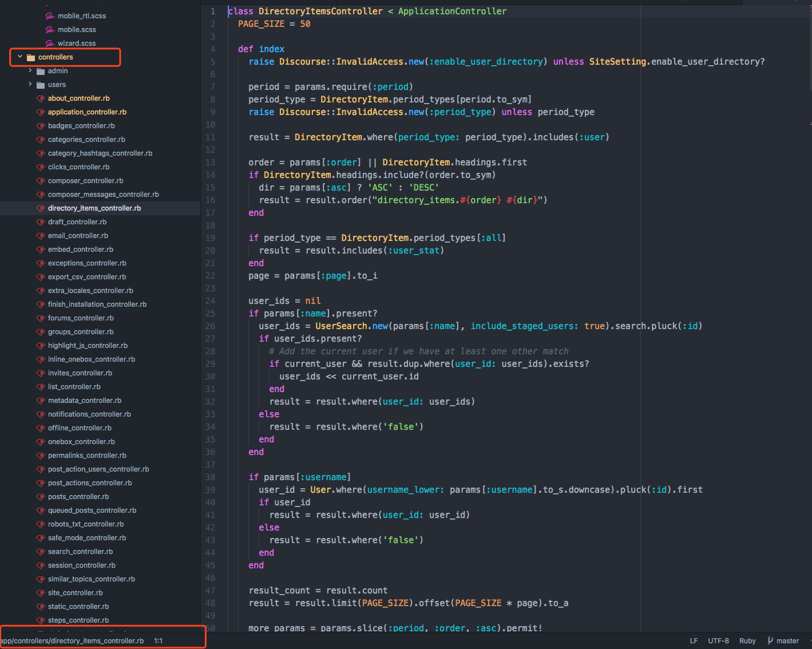Expand the admin folder chevron
812x649 pixels.
tap(30, 71)
